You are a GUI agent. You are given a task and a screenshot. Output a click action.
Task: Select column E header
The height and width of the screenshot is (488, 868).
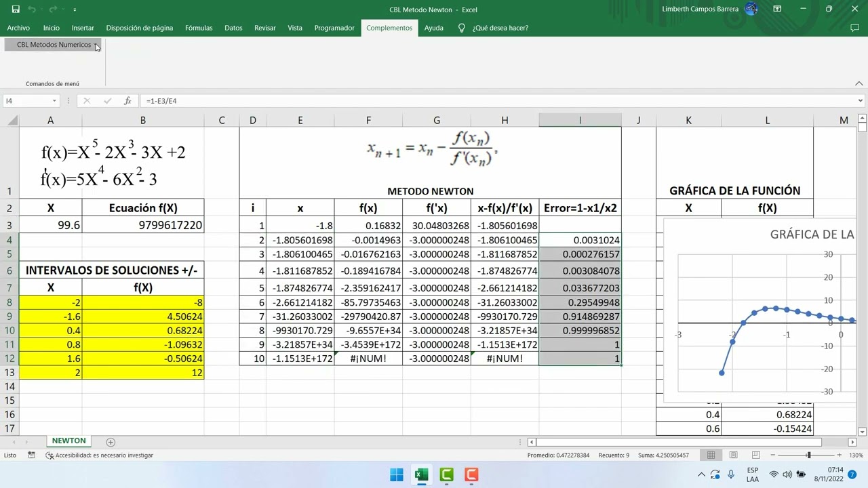(300, 120)
